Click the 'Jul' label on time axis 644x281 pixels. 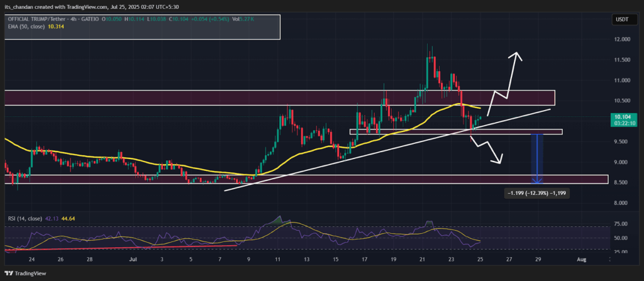pyautogui.click(x=132, y=260)
